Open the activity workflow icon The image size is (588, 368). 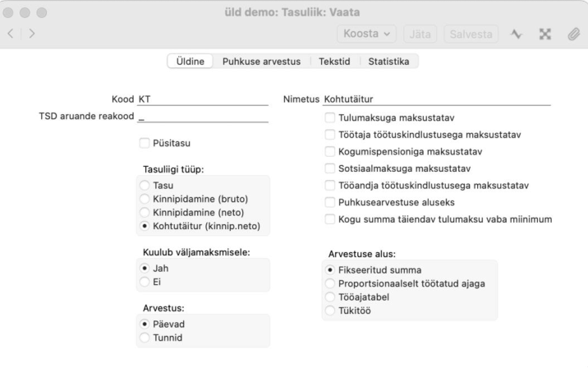[517, 34]
